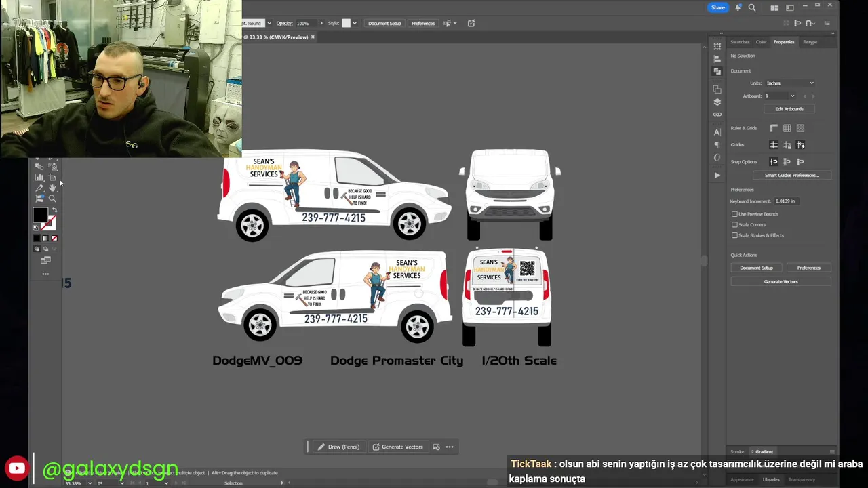Toggle Show Grid button
This screenshot has width=868, height=488.
pos(787,128)
